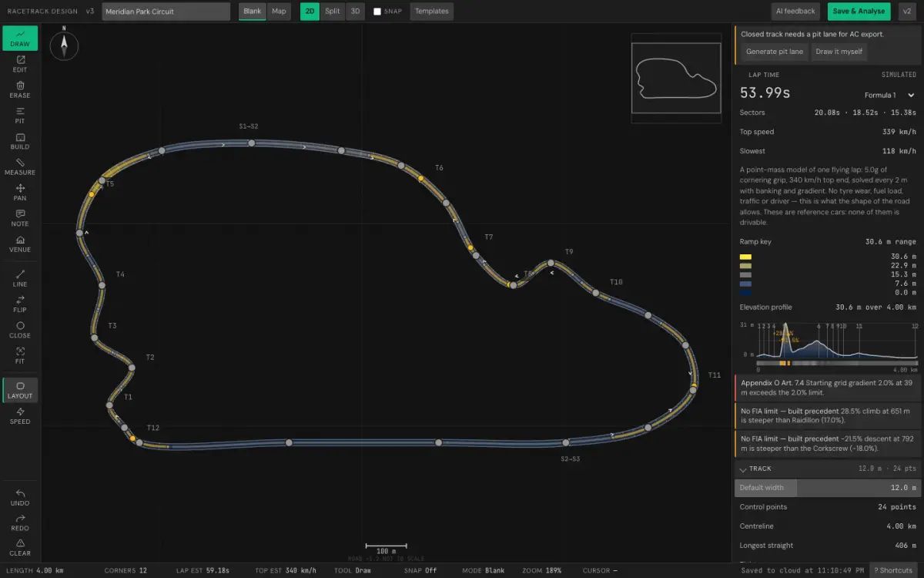Click the S2–S3 sector marker label

point(571,459)
